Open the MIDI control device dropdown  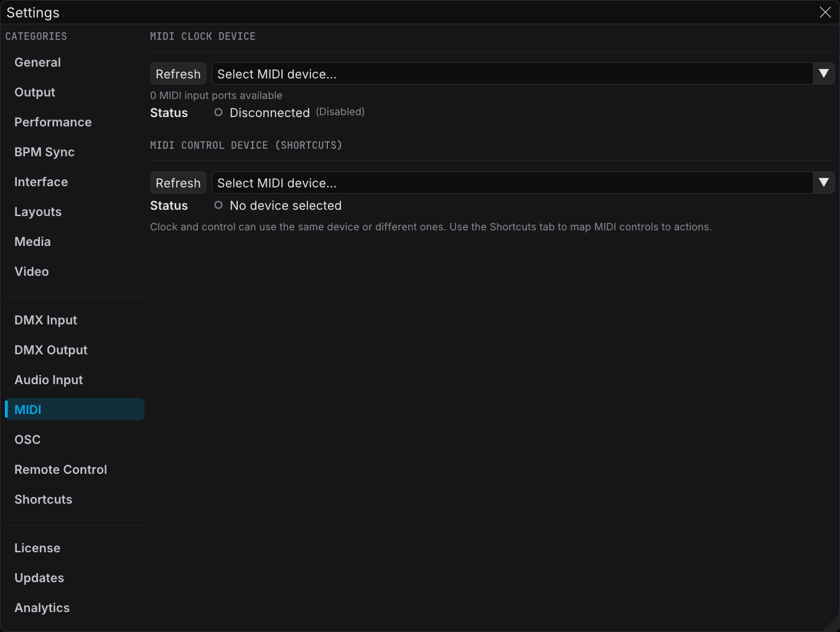tap(523, 183)
